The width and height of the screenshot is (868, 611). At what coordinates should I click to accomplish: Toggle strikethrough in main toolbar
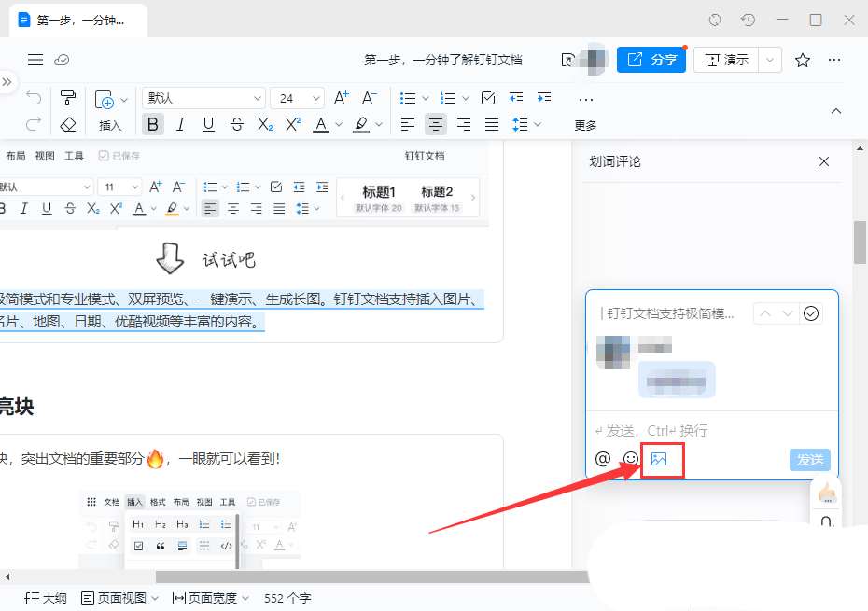[x=237, y=124]
